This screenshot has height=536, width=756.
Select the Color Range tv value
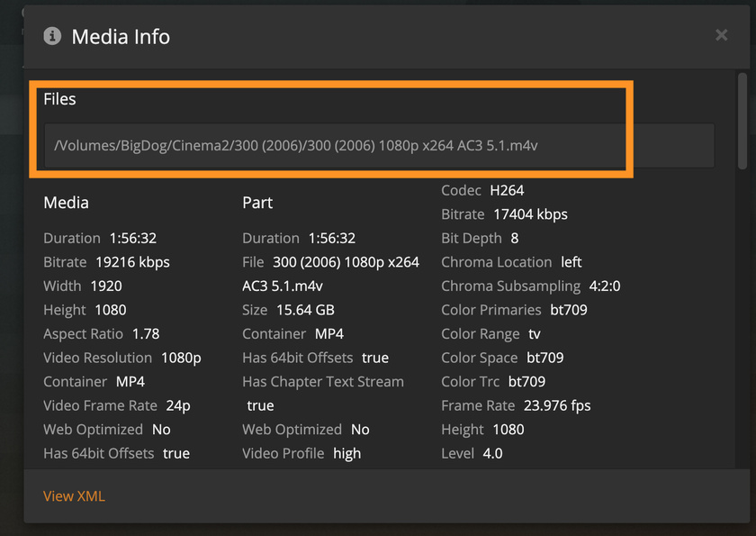pyautogui.click(x=535, y=334)
